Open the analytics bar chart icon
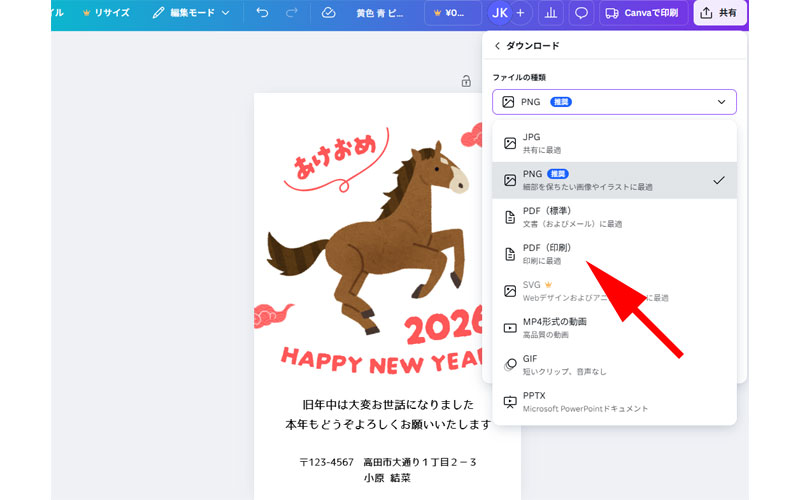This screenshot has height=500, width=800. [x=551, y=13]
